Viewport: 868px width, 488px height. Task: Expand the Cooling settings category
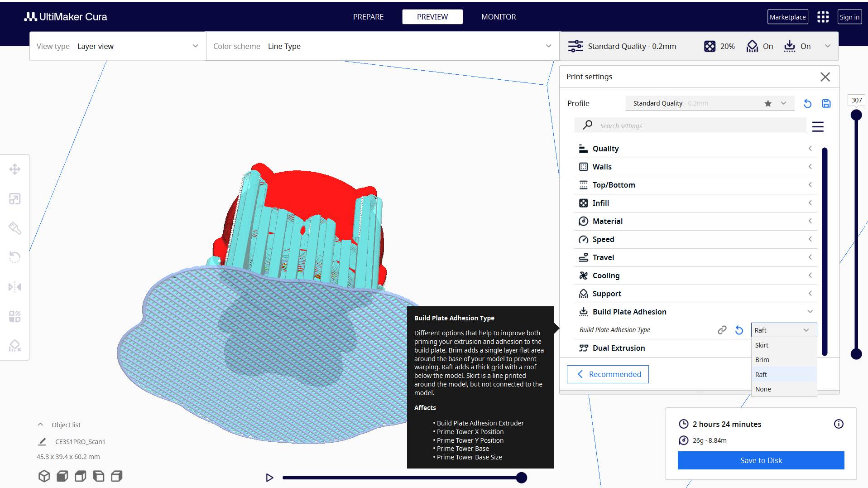[x=695, y=275]
